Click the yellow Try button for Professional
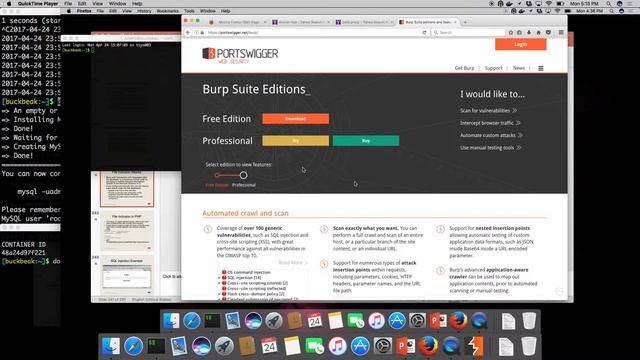Viewport: 640px width, 360px height. pyautogui.click(x=296, y=141)
